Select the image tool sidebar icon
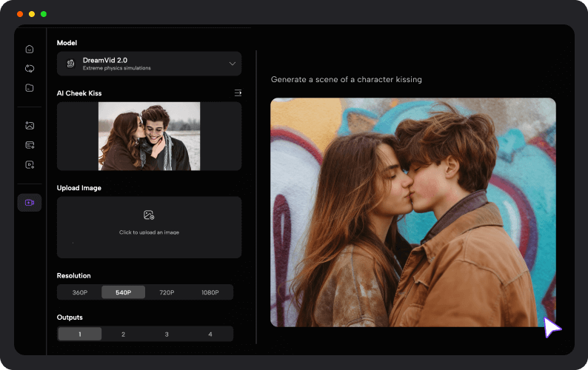588x370 pixels. click(30, 126)
